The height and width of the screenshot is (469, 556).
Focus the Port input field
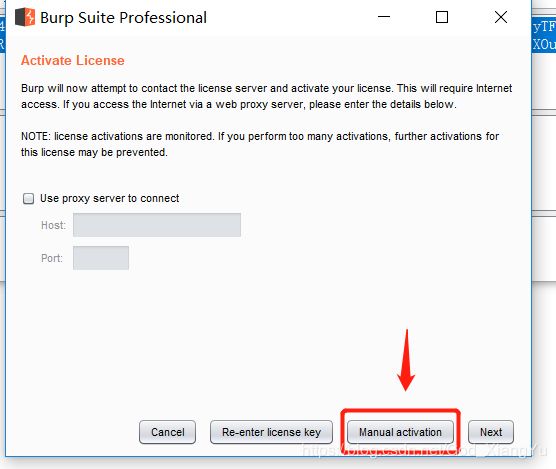pos(101,258)
